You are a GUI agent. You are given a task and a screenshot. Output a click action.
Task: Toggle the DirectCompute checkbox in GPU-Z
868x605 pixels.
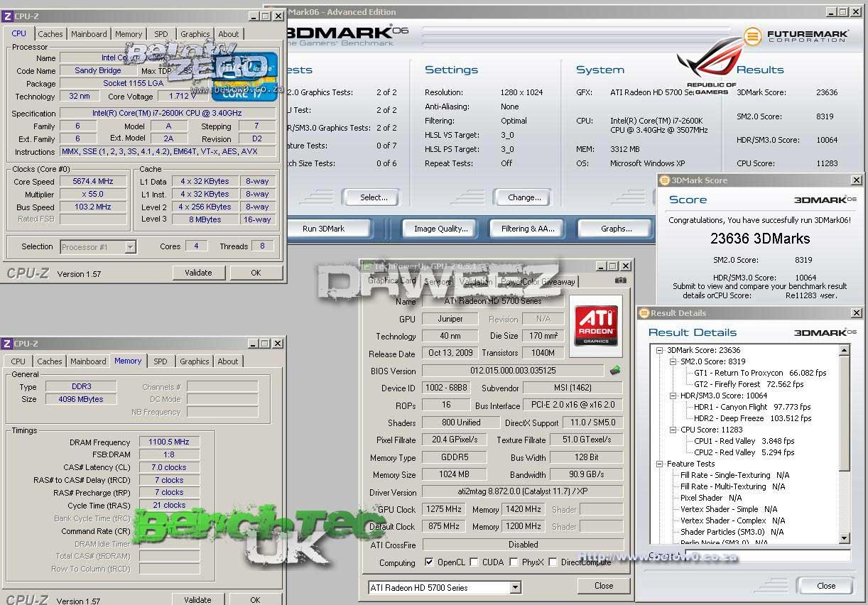[x=553, y=562]
